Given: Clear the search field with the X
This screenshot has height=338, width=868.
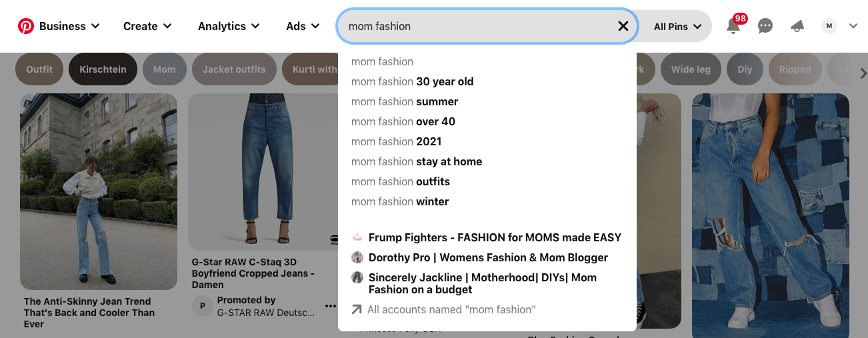Looking at the screenshot, I should pos(623,26).
